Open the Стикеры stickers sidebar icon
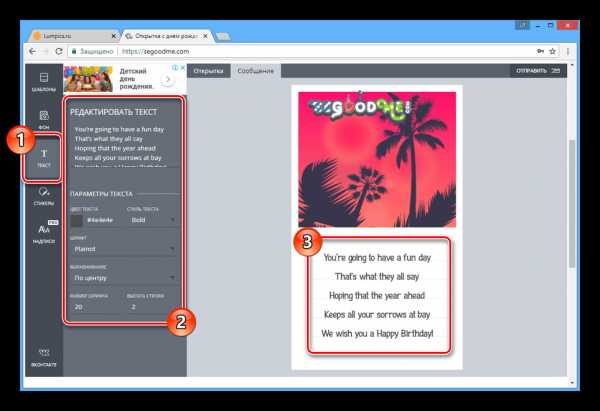The width and height of the screenshot is (600, 411). [44, 196]
